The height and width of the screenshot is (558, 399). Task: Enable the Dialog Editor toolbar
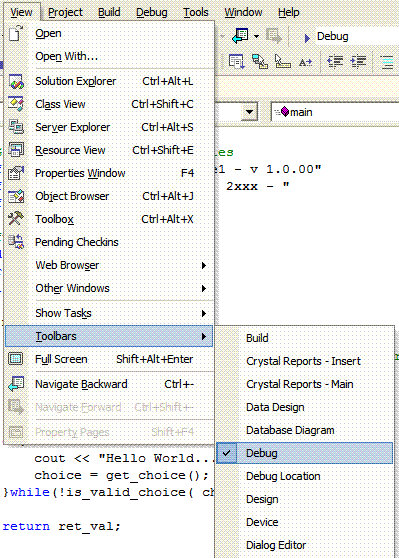pyautogui.click(x=304, y=545)
